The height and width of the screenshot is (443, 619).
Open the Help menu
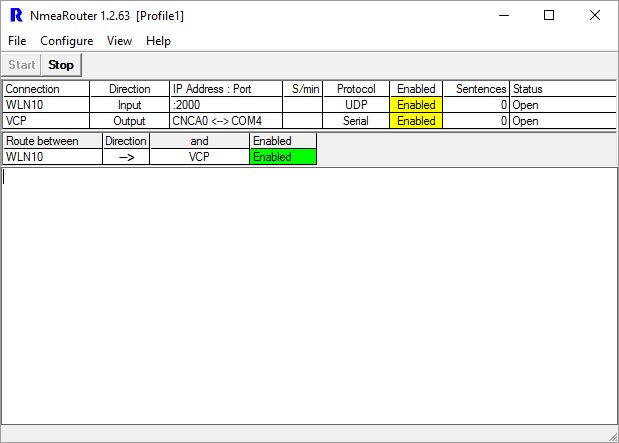point(158,41)
